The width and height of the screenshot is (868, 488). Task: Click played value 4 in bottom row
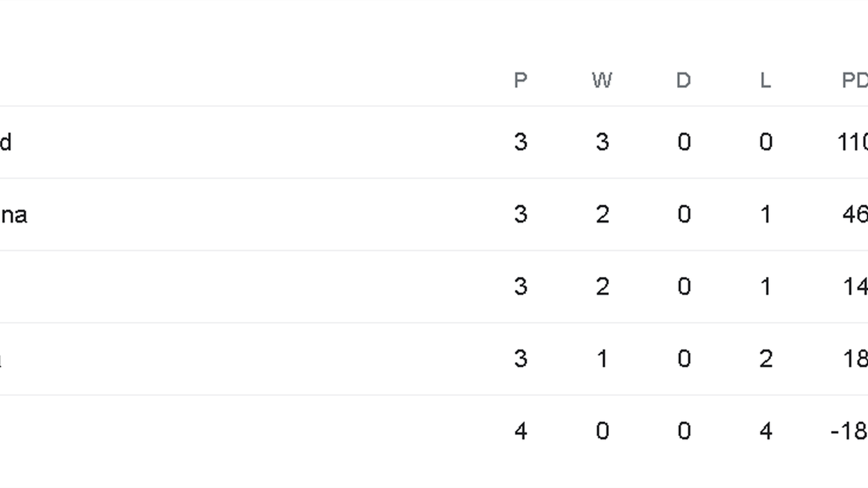pyautogui.click(x=520, y=432)
